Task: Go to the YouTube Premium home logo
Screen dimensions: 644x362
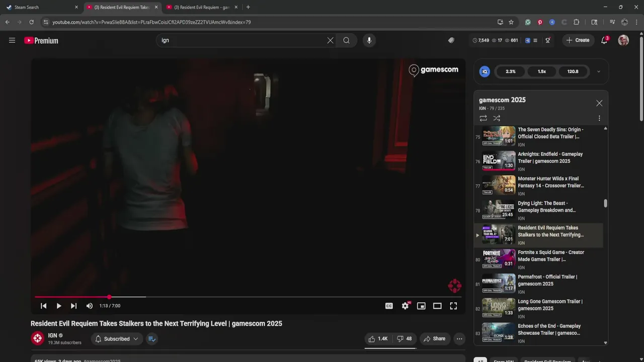Action: point(41,41)
